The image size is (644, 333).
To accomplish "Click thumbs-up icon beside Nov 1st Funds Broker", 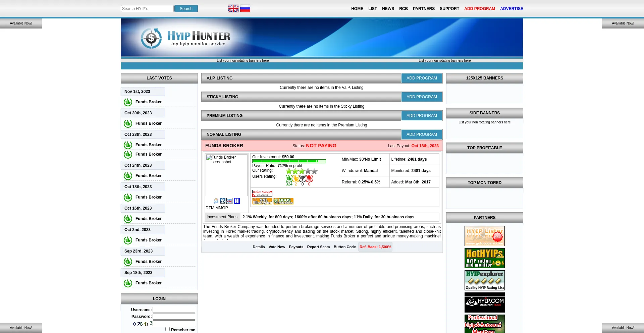I will (128, 102).
